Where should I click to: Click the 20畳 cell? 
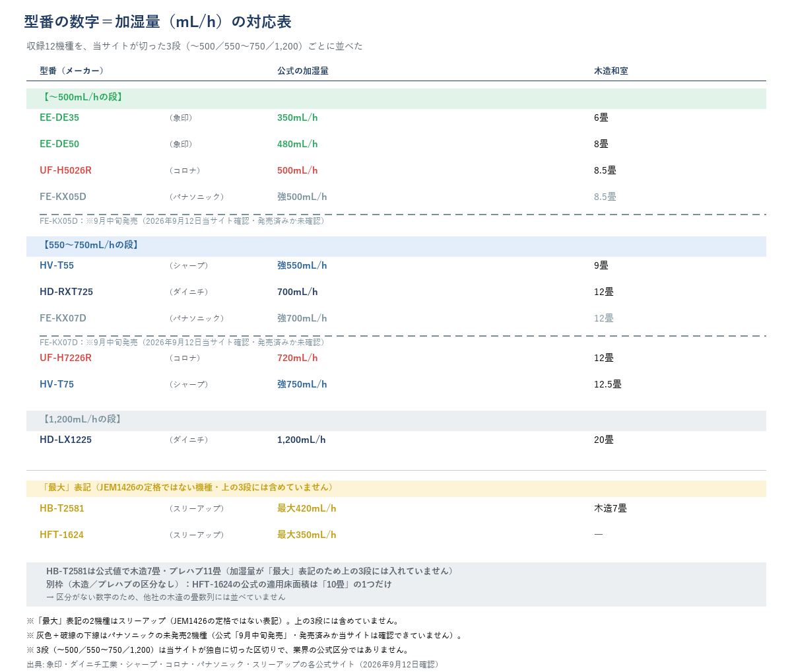[604, 440]
